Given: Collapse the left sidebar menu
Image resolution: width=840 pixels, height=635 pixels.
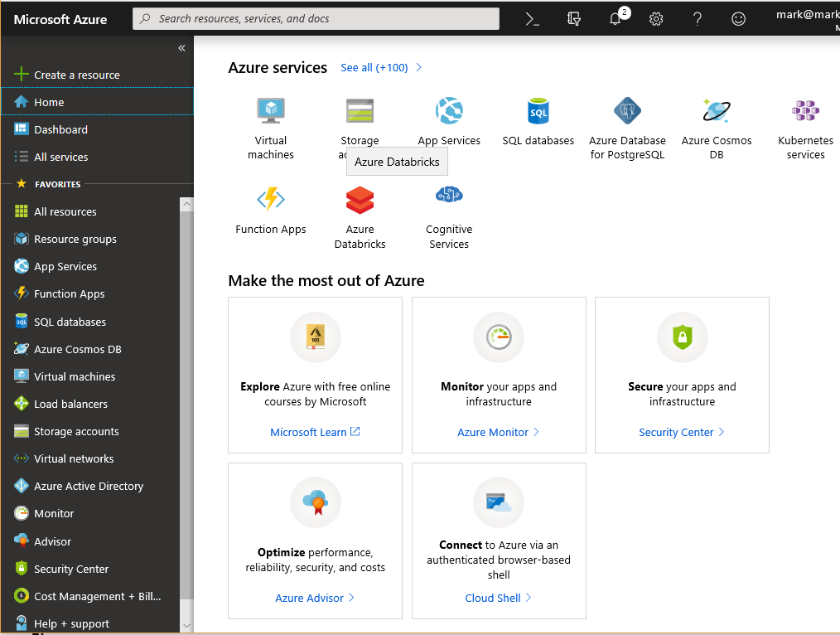Looking at the screenshot, I should pyautogui.click(x=181, y=48).
